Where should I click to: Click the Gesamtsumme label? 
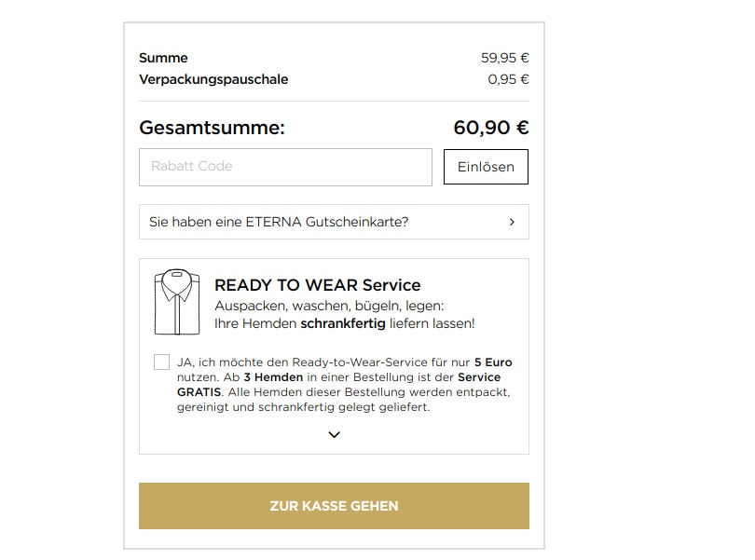coord(212,128)
